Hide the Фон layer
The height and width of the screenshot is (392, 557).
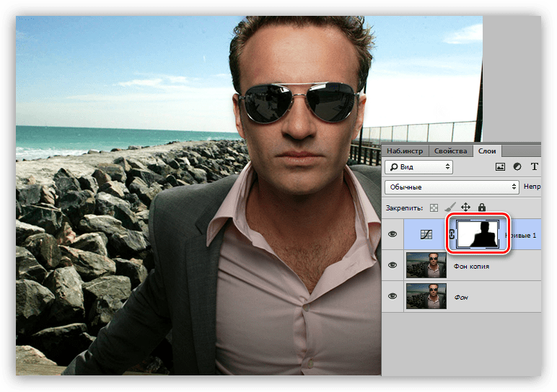pyautogui.click(x=392, y=296)
